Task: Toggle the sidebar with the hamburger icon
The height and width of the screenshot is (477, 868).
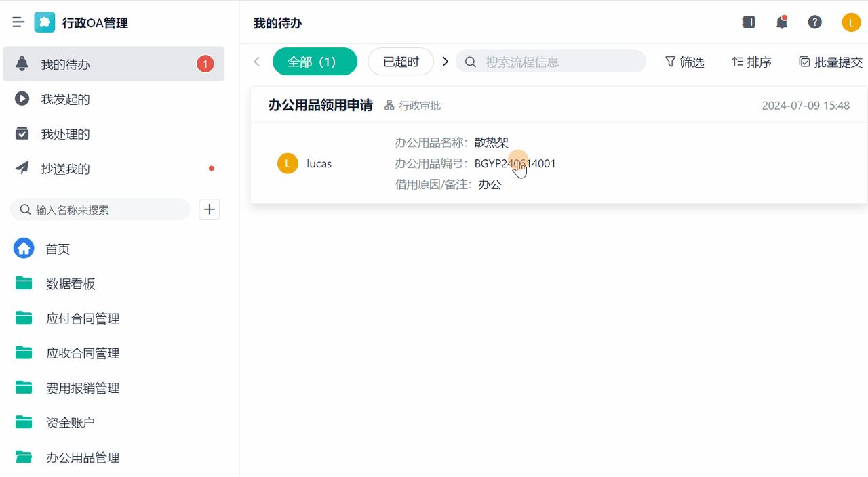Action: point(18,21)
